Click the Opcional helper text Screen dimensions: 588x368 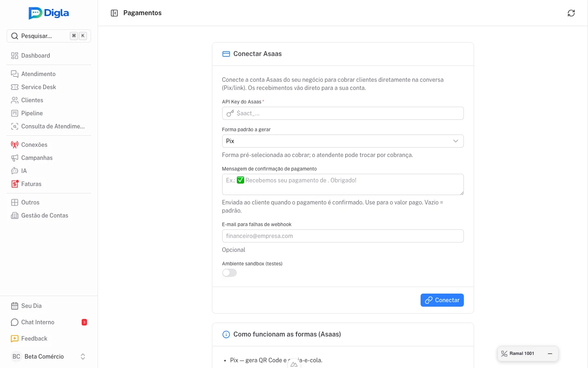234,250
